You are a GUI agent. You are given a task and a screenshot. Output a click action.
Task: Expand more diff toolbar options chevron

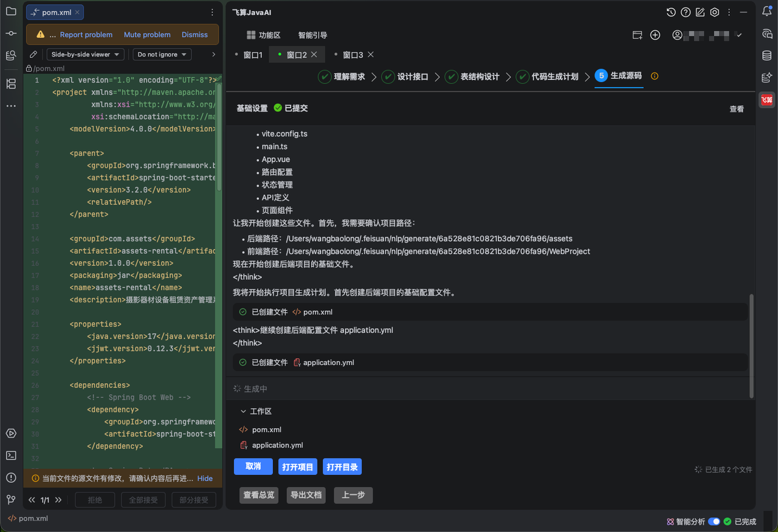pos(213,54)
